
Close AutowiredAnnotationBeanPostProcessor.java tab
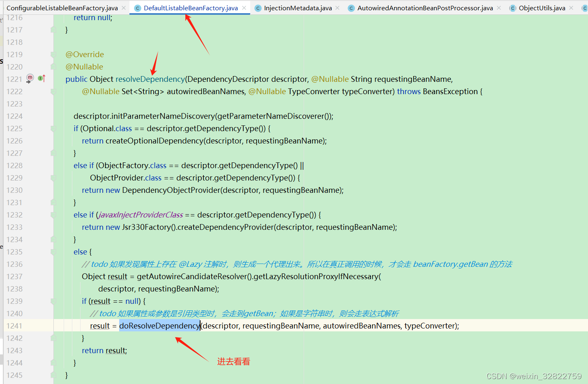click(x=499, y=8)
